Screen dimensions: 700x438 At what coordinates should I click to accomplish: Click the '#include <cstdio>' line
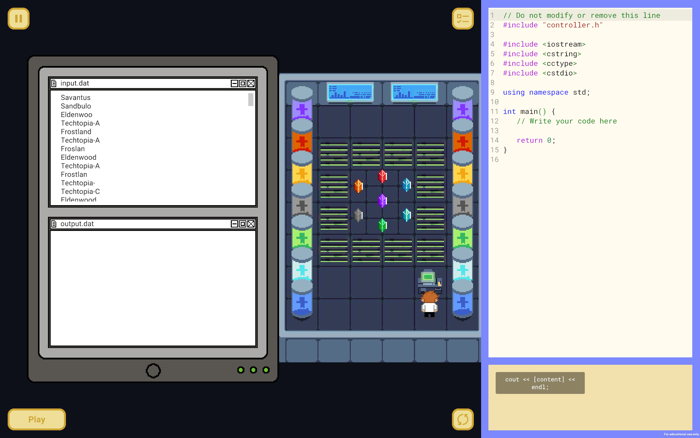[540, 73]
